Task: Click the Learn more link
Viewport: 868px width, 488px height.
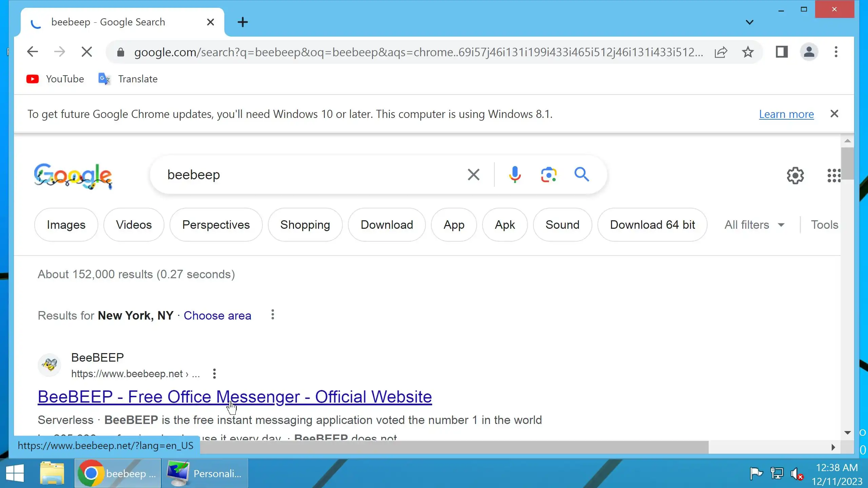Action: click(786, 114)
